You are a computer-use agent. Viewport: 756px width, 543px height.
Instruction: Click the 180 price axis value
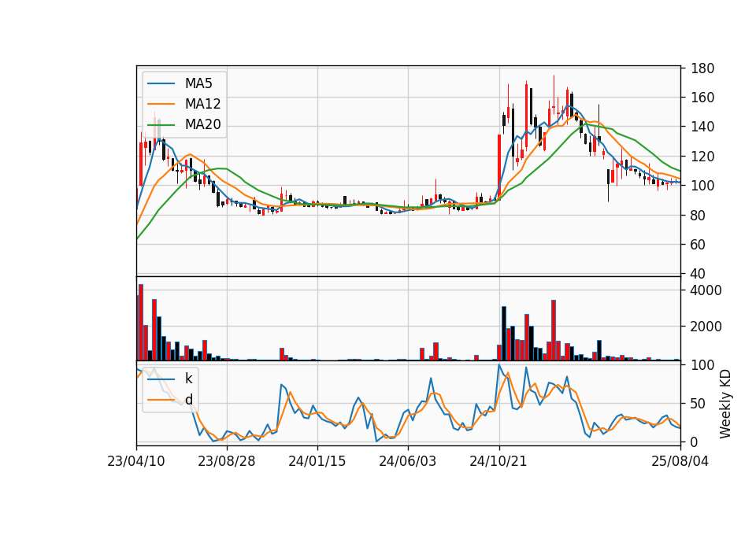(x=702, y=68)
